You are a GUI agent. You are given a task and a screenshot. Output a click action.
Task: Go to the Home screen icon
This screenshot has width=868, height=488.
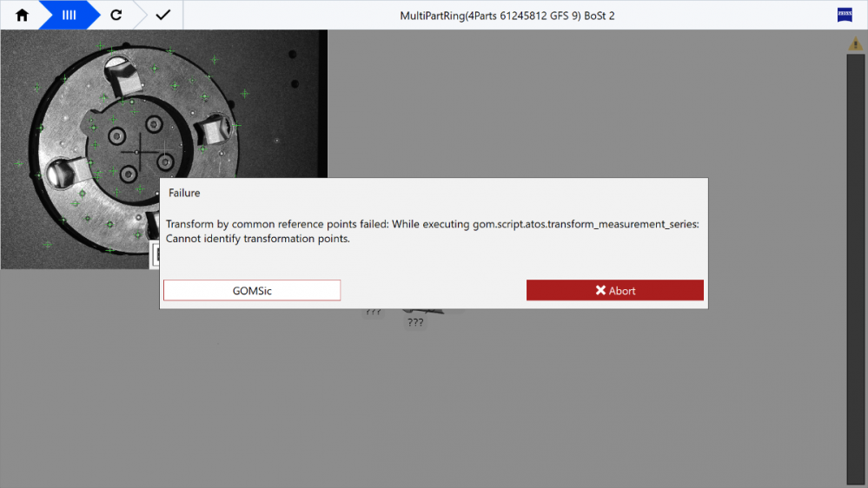22,15
